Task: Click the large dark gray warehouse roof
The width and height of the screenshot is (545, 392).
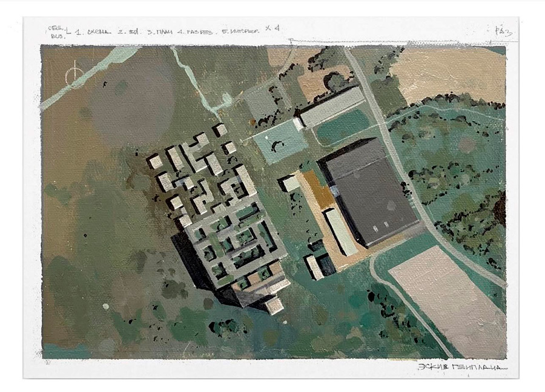Action: pyautogui.click(x=368, y=192)
